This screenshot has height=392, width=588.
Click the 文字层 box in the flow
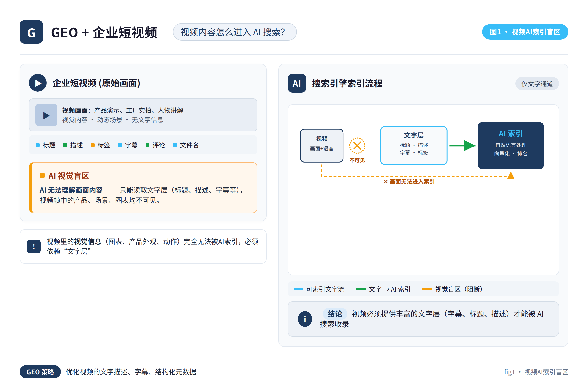pos(414,146)
